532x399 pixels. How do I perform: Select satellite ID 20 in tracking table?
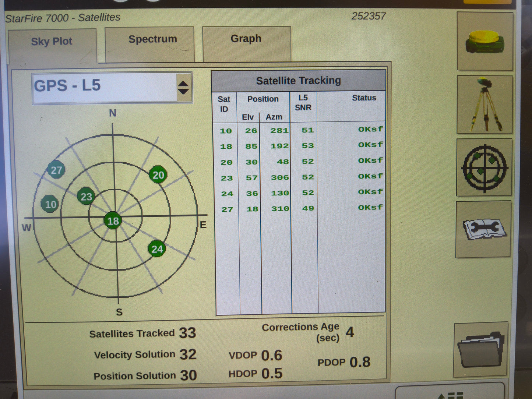[226, 162]
